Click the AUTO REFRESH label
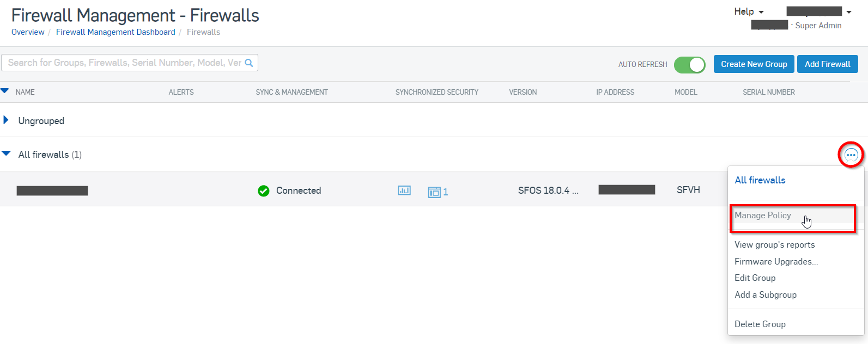 point(642,64)
